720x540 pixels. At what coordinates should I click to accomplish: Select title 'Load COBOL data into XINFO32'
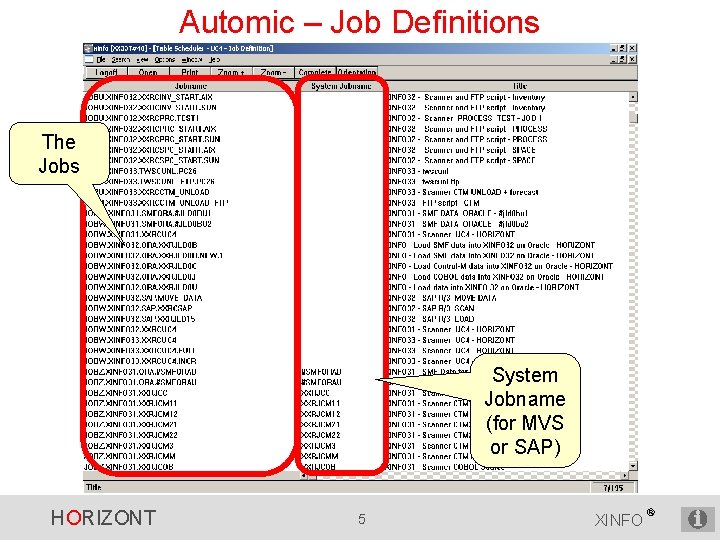coord(496,276)
